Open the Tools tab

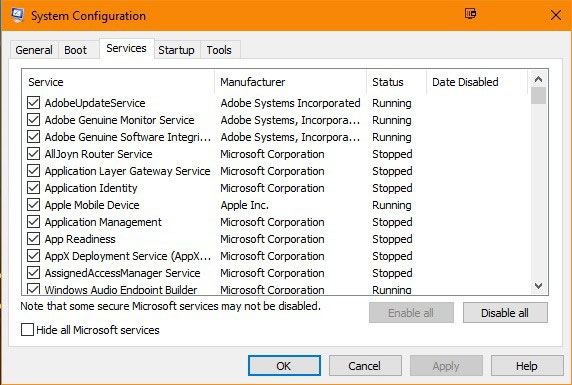[x=219, y=50]
